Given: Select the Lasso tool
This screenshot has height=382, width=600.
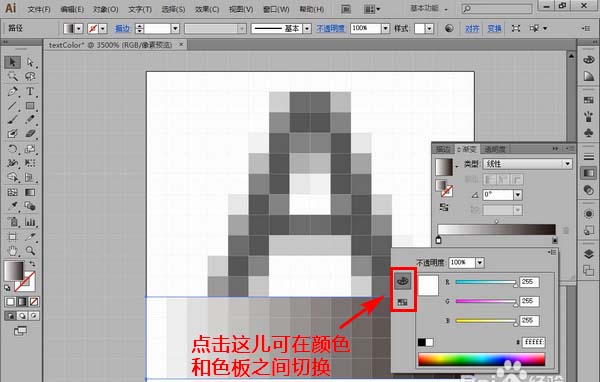Looking at the screenshot, I should click(x=30, y=77).
